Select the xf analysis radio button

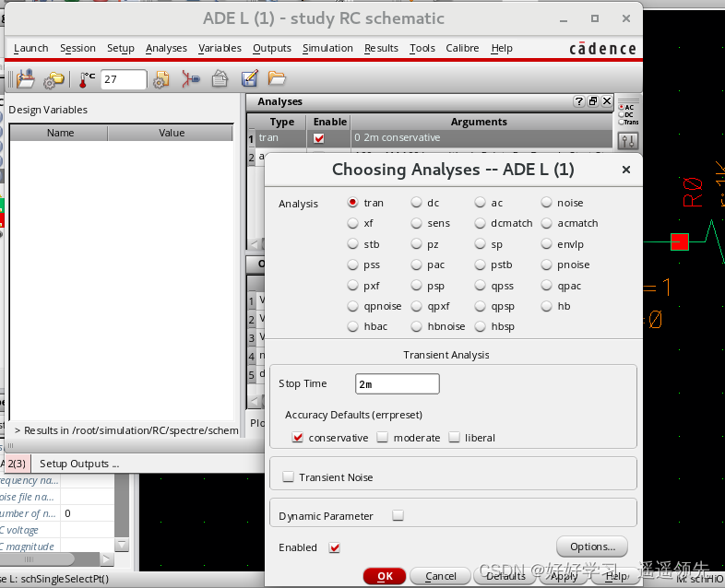pyautogui.click(x=352, y=223)
